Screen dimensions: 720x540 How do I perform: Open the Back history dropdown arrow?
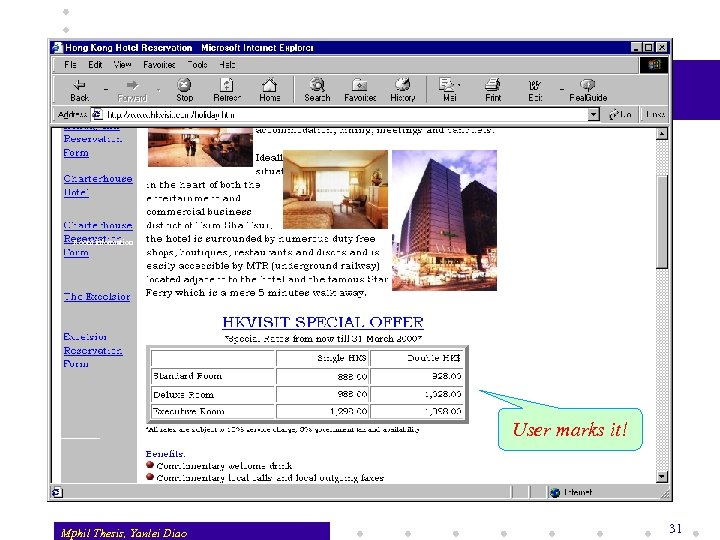[106, 90]
